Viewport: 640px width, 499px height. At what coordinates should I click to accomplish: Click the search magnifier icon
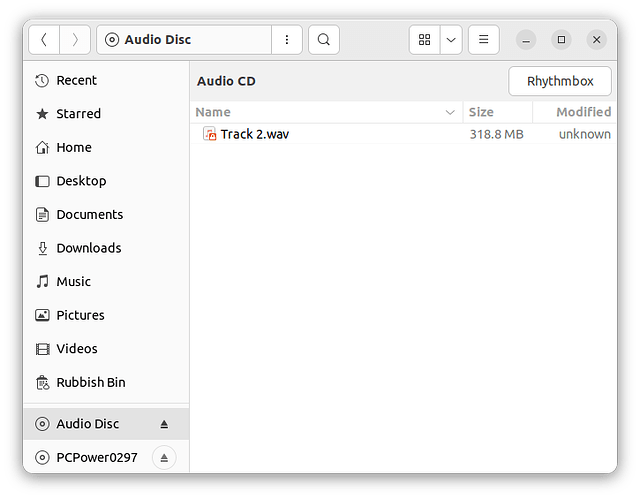click(324, 40)
